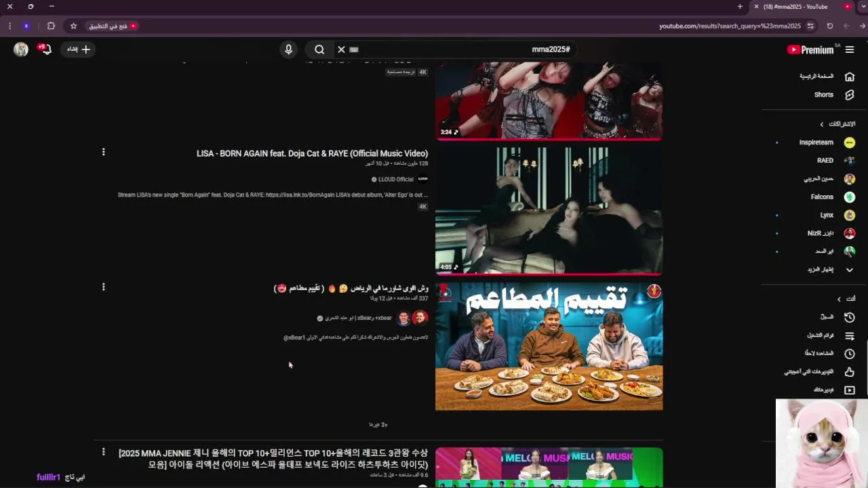Click the Create plus button
868x488 pixels.
[78, 49]
